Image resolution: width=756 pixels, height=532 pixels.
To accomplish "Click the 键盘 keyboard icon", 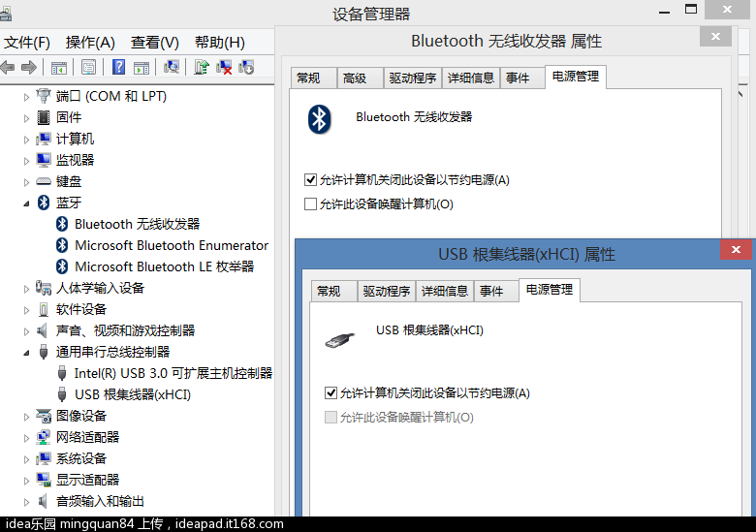I will 44,181.
